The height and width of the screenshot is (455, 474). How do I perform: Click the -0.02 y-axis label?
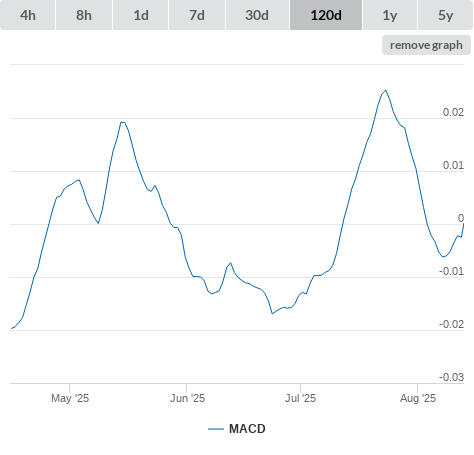point(452,324)
